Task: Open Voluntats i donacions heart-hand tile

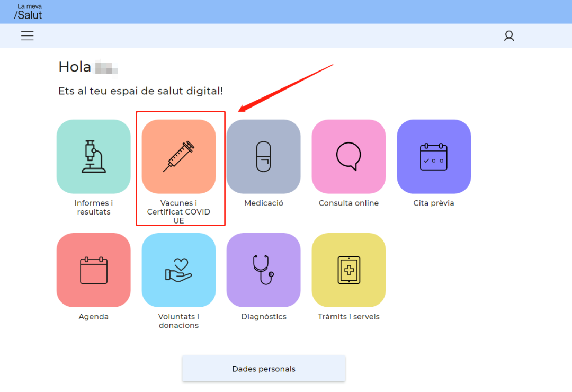Action: pyautogui.click(x=179, y=270)
